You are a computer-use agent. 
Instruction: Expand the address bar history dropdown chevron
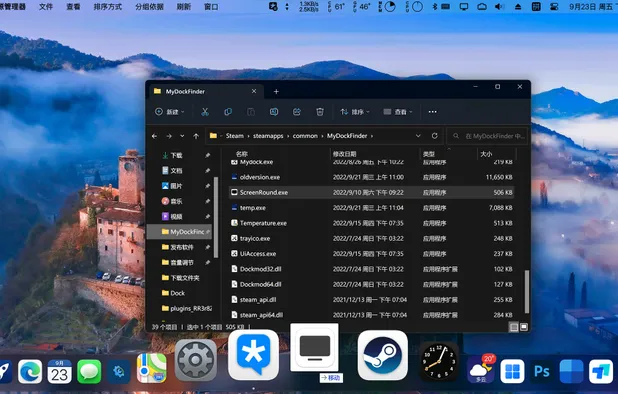(x=418, y=136)
